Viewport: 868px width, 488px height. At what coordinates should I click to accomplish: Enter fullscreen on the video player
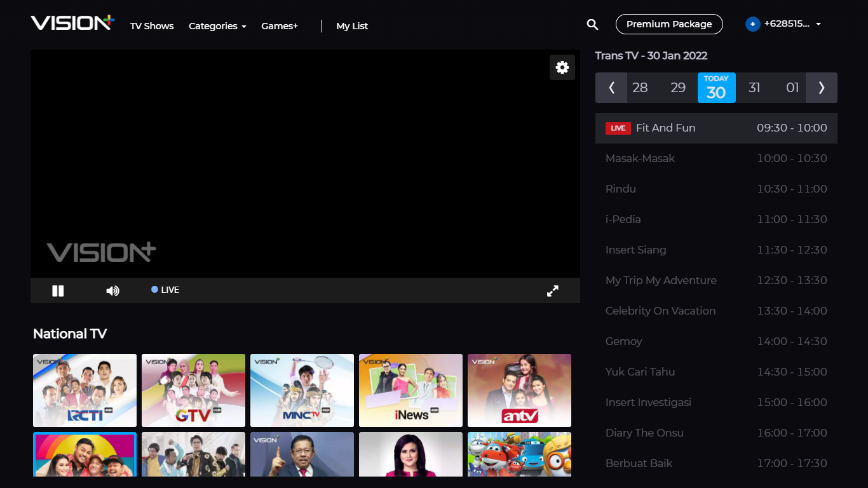(x=552, y=290)
